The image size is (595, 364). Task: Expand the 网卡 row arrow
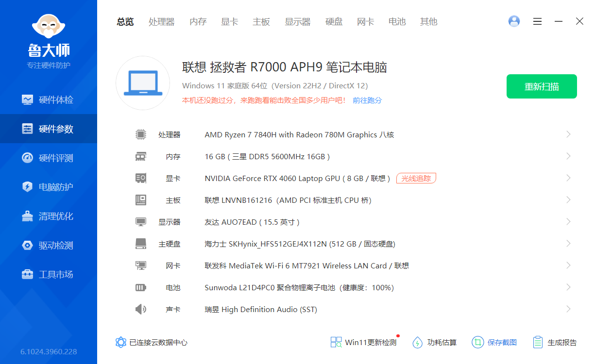(568, 265)
